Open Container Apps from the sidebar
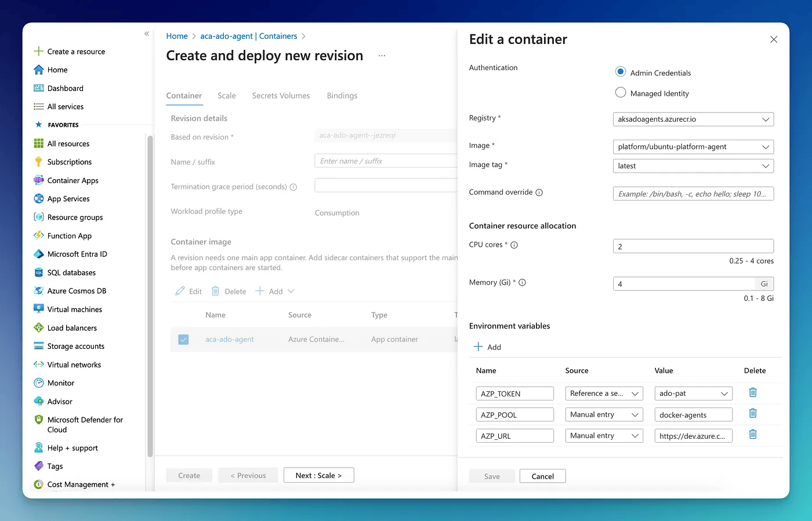 71,180
